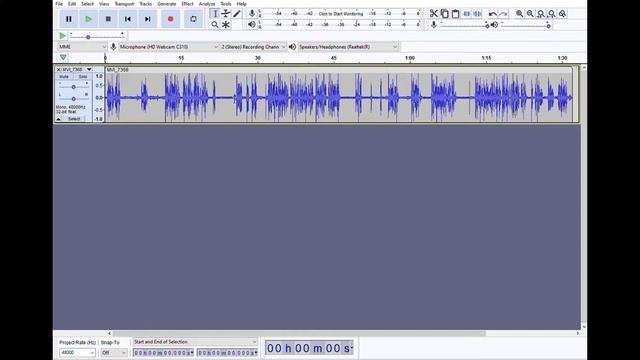
Task: Open the Snap-To dropdown
Action: [114, 353]
